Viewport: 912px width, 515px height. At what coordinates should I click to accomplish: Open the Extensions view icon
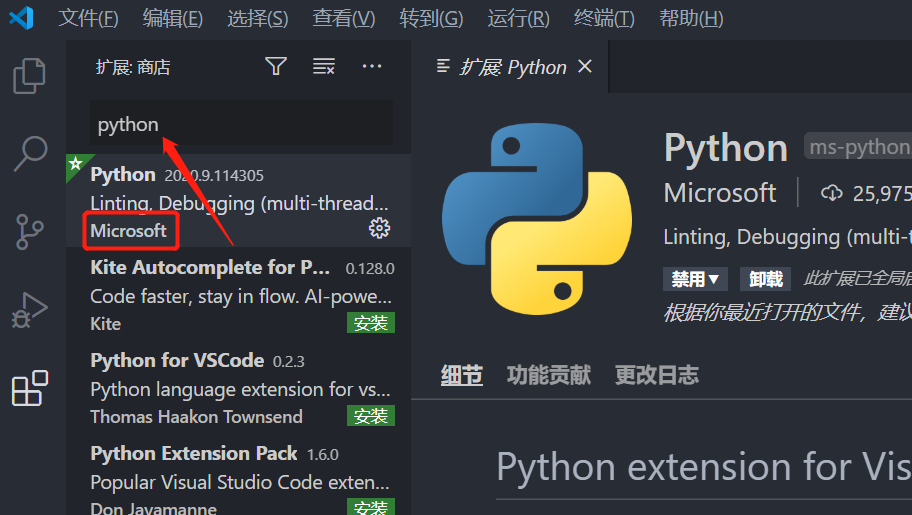click(x=30, y=388)
